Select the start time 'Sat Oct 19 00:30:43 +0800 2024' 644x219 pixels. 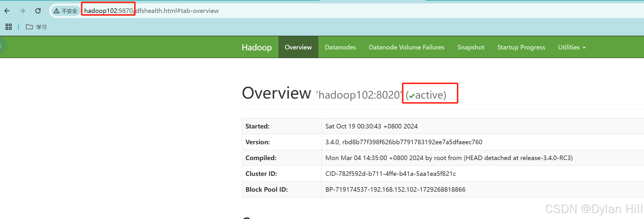tap(371, 126)
